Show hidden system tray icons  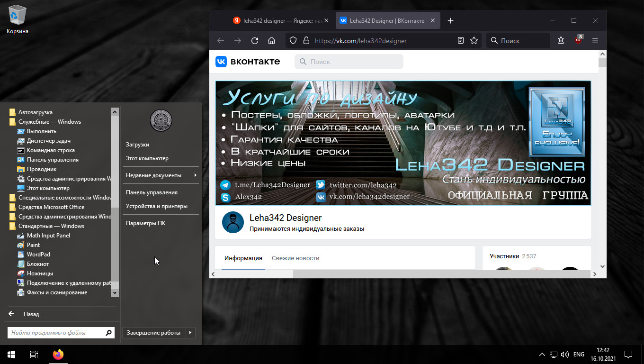tap(542, 354)
